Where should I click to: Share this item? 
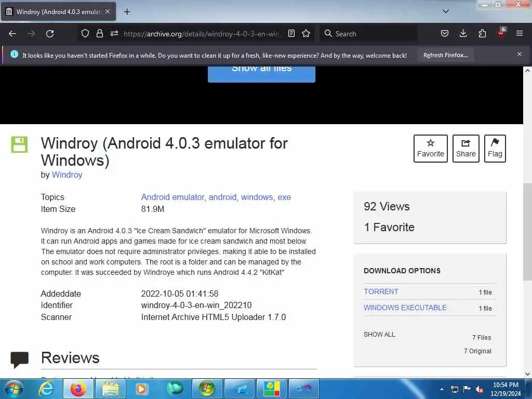[466, 149]
